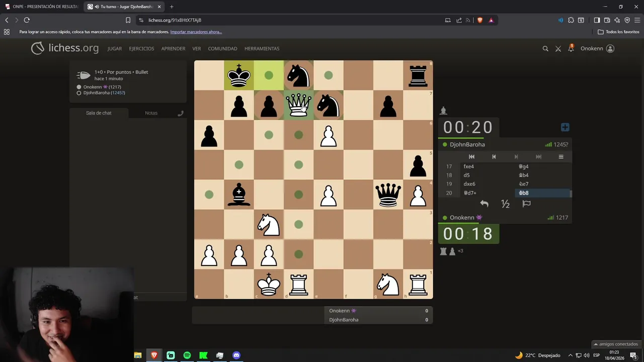Open the COMUNIDAD menu

[x=222, y=49]
